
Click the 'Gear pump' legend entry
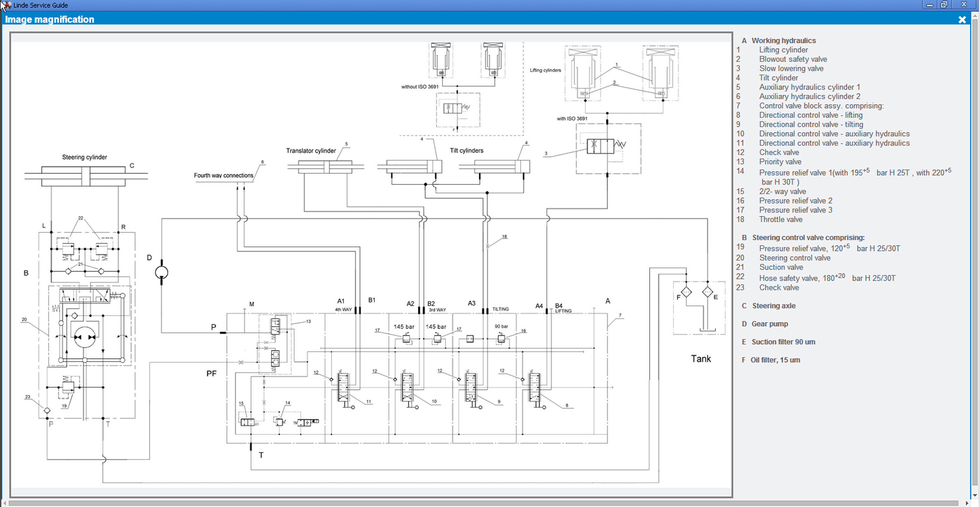point(769,324)
